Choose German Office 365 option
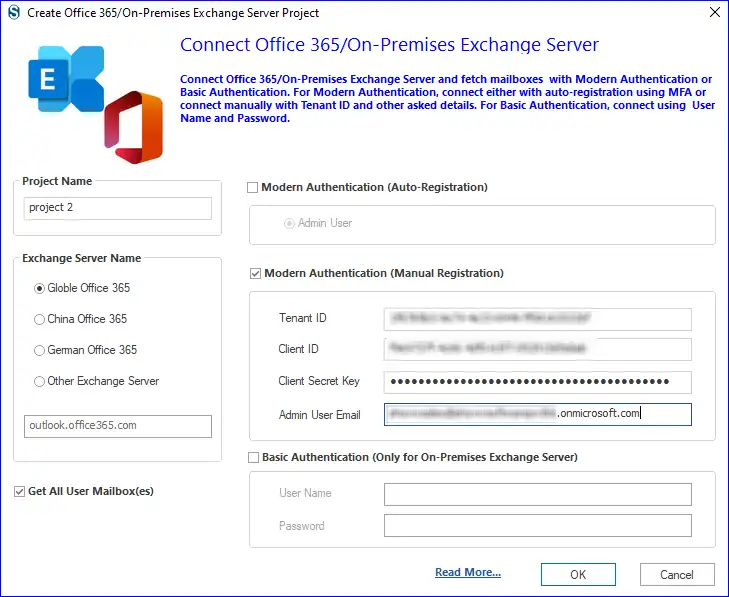Screen dimensions: 729x597 click(40, 350)
